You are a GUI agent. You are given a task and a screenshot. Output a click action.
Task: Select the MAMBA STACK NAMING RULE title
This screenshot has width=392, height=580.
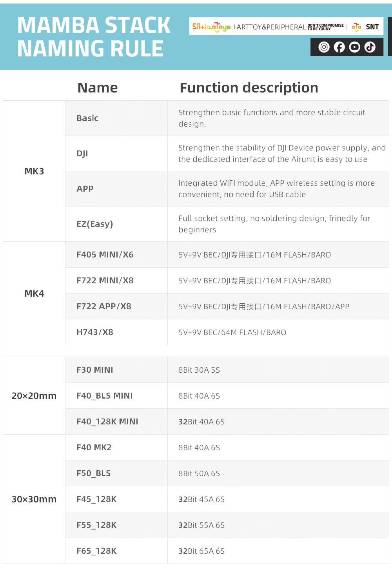pyautogui.click(x=94, y=36)
